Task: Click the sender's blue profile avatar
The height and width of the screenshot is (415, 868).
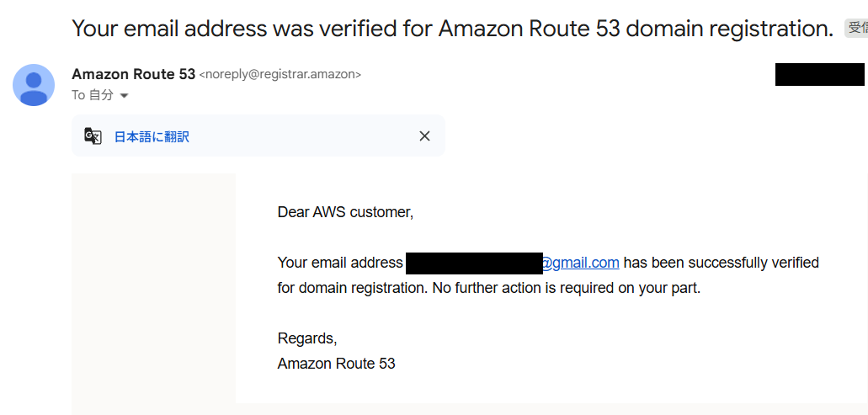Action: (x=34, y=85)
